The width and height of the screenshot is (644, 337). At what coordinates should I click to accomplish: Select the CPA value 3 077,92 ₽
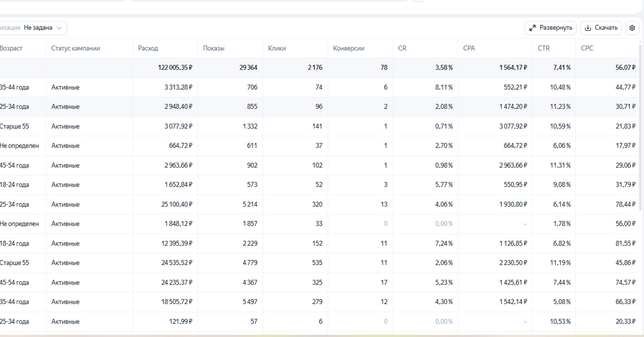coord(513,126)
